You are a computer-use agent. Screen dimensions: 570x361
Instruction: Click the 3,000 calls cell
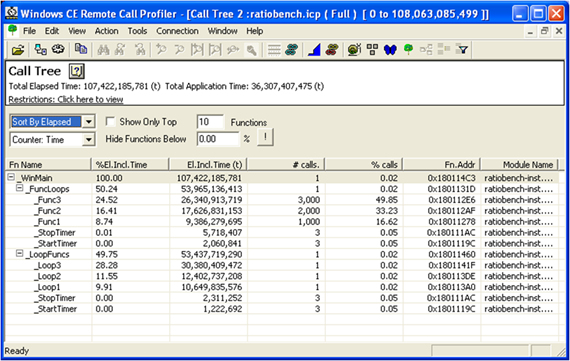(309, 200)
